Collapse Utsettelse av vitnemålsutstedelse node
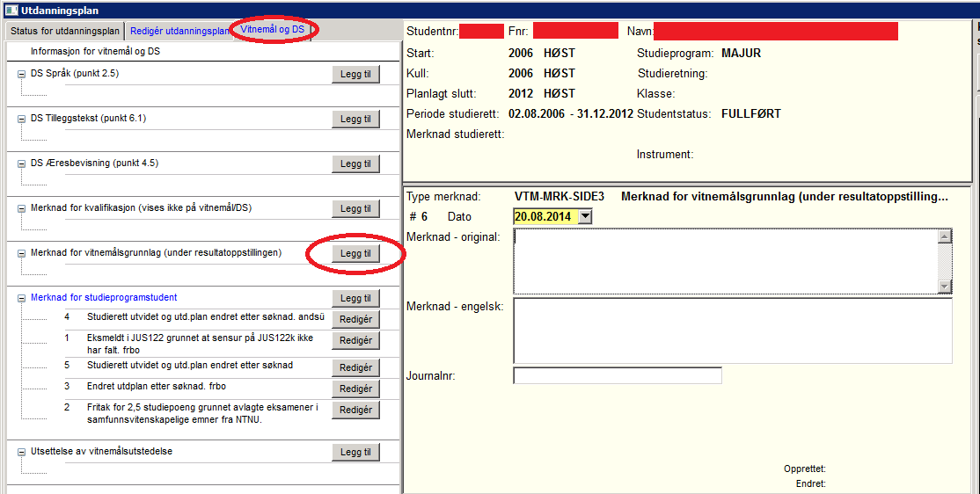Screen dimensions: 980x494 (x=21, y=452)
